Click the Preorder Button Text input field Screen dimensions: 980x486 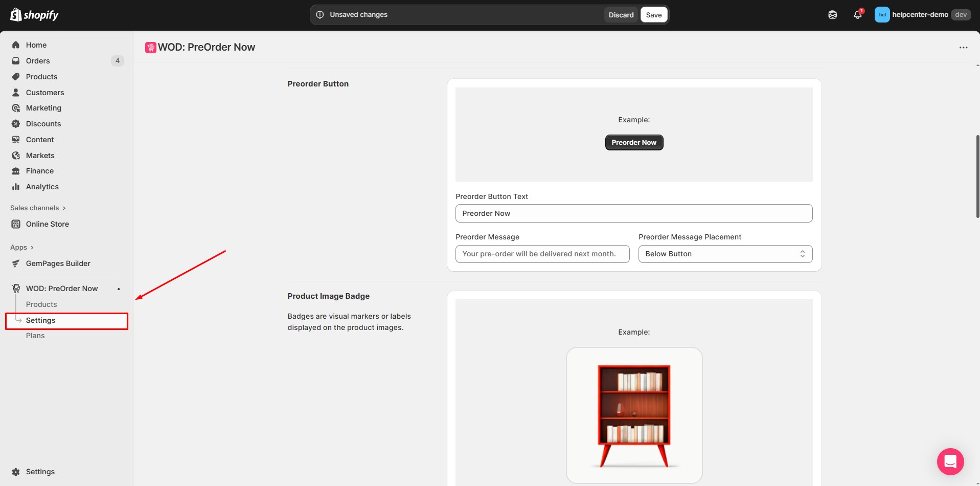tap(634, 213)
